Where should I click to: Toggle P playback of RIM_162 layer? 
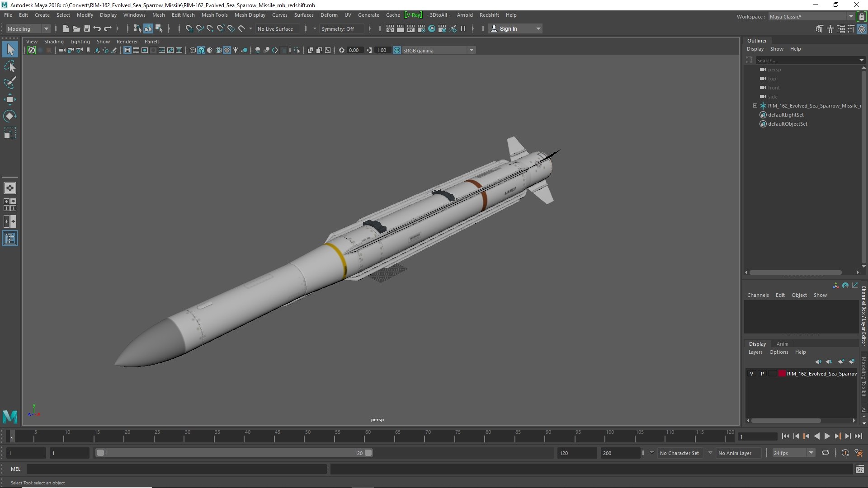(x=762, y=374)
